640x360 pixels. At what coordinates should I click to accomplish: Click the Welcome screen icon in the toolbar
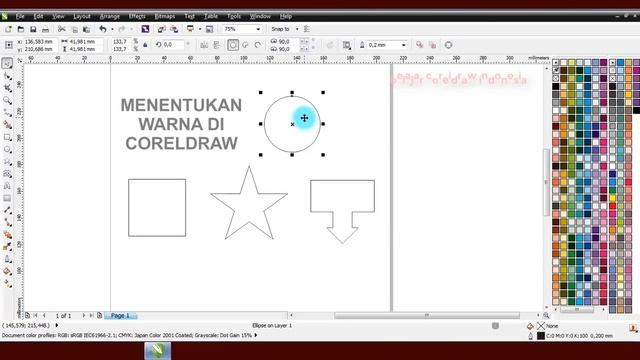[x=209, y=29]
